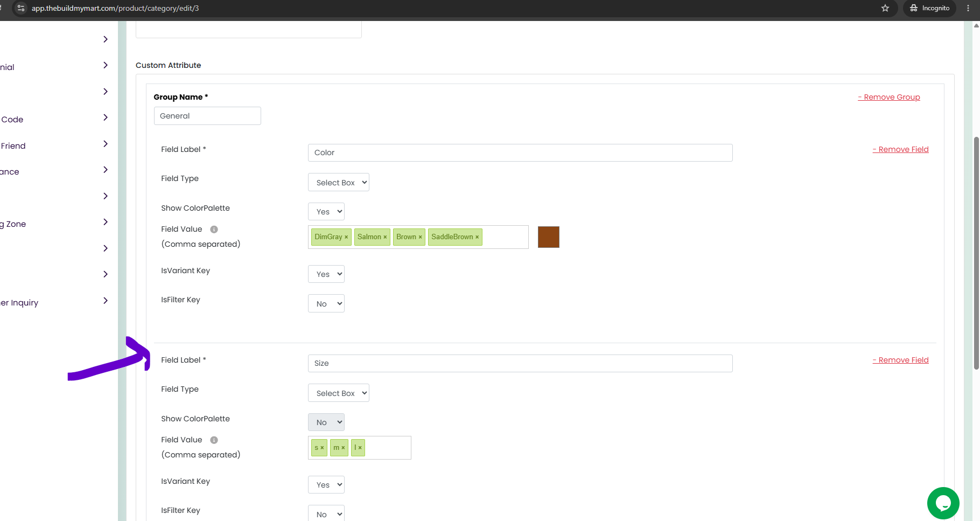This screenshot has height=521, width=980.
Task: Click the Group Name label
Action: tap(181, 97)
